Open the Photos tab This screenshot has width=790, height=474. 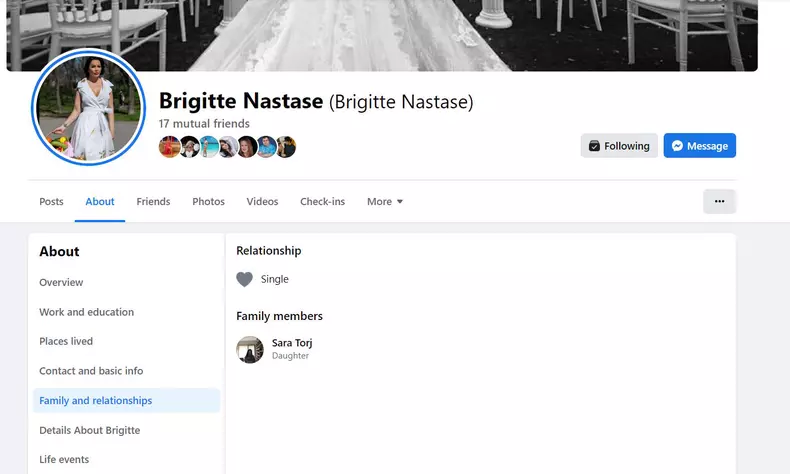[x=208, y=202]
